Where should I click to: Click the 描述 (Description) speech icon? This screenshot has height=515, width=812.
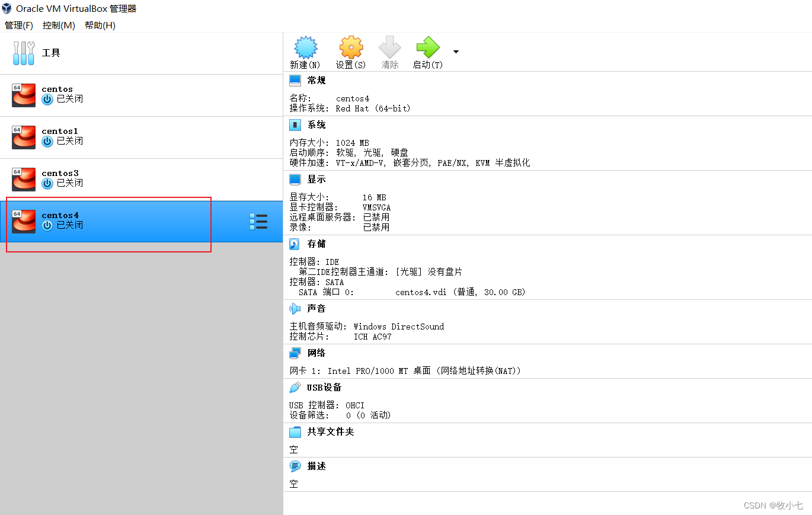click(x=295, y=466)
